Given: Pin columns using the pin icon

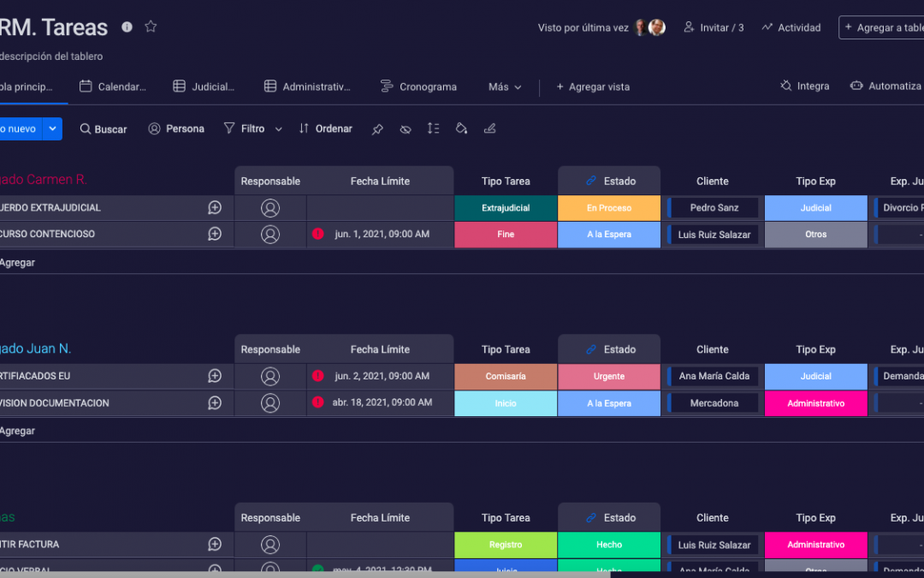Looking at the screenshot, I should pos(377,129).
